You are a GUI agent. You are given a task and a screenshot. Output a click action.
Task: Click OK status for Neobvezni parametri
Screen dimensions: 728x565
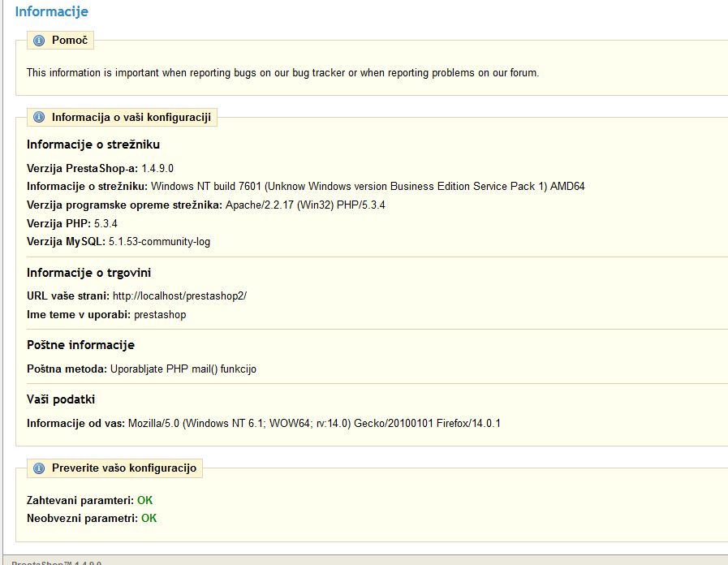point(149,519)
